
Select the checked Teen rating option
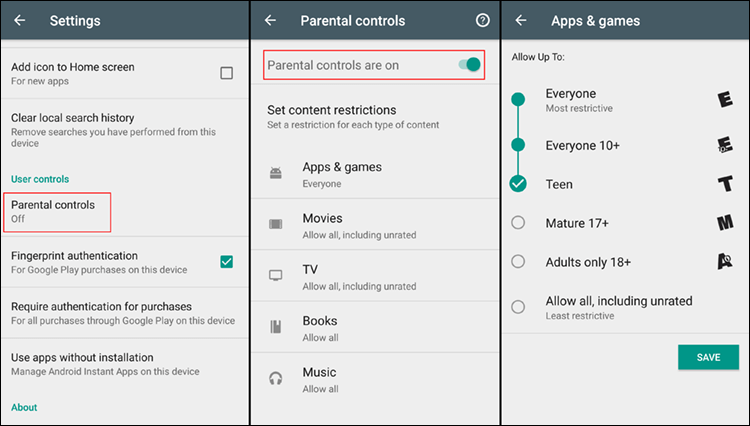click(x=518, y=184)
